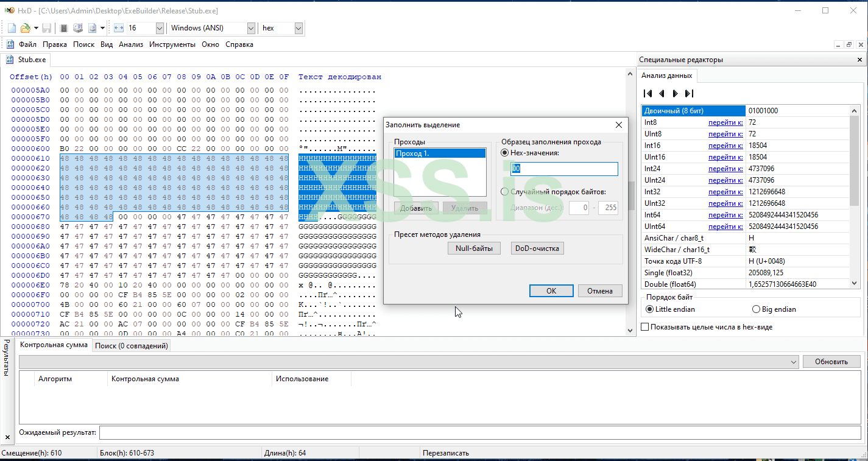Open the Windows (ANSI) charset dropdown
This screenshot has height=461, width=868.
click(251, 28)
